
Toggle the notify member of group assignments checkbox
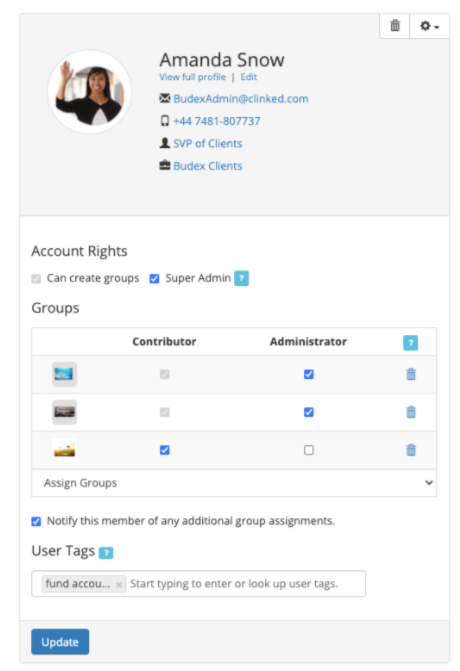point(36,521)
